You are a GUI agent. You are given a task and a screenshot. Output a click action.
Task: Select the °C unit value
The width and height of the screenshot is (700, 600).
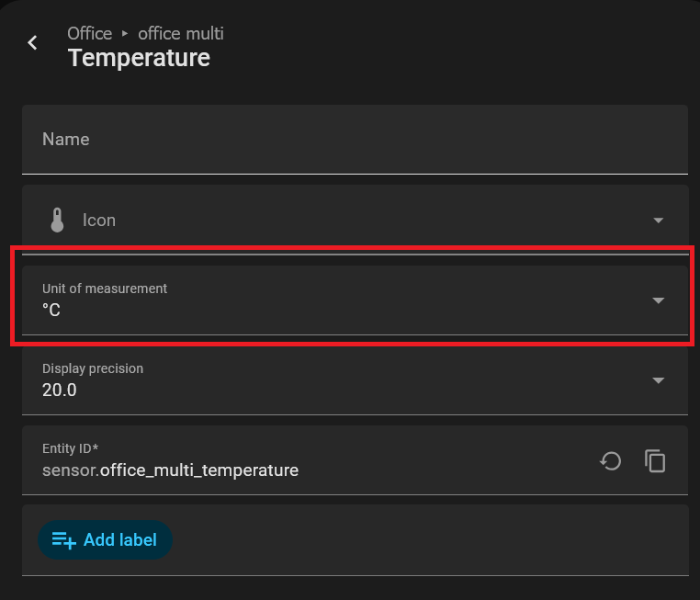(x=51, y=311)
